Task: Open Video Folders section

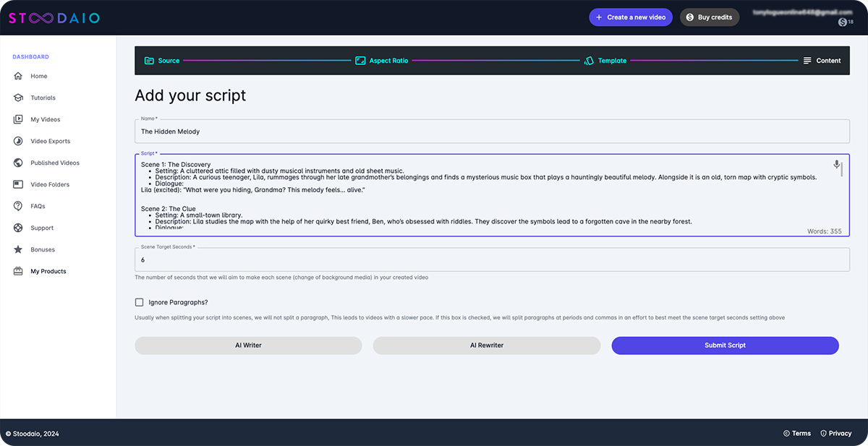Action: tap(49, 184)
